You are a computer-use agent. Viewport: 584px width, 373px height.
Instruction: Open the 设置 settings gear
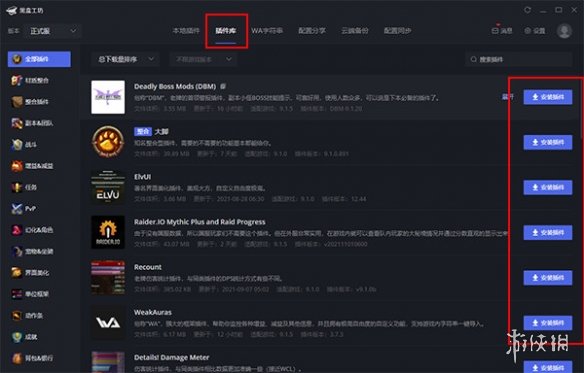535,31
